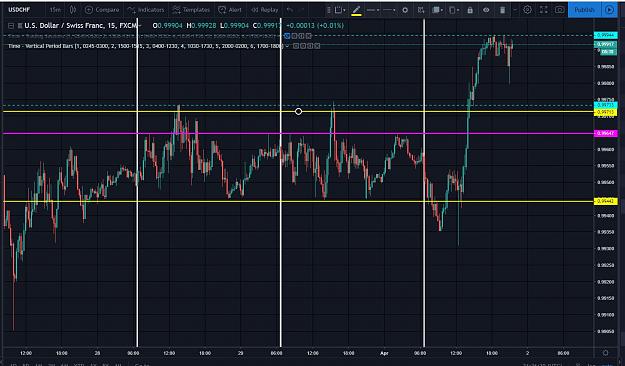
Task: Click the lower yellow price label 0.99442
Action: pos(605,201)
